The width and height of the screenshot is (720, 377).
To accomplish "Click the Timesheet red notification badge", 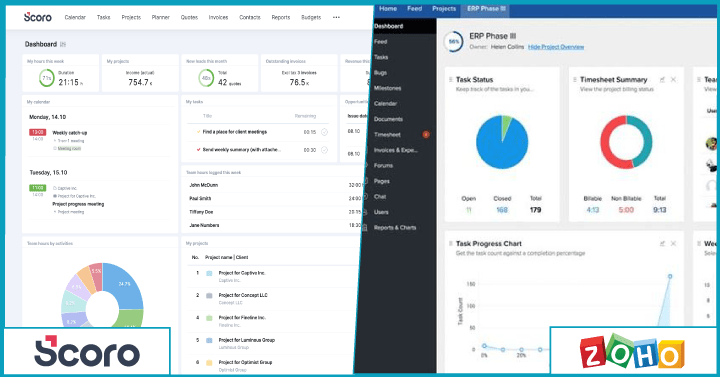I will tap(426, 135).
